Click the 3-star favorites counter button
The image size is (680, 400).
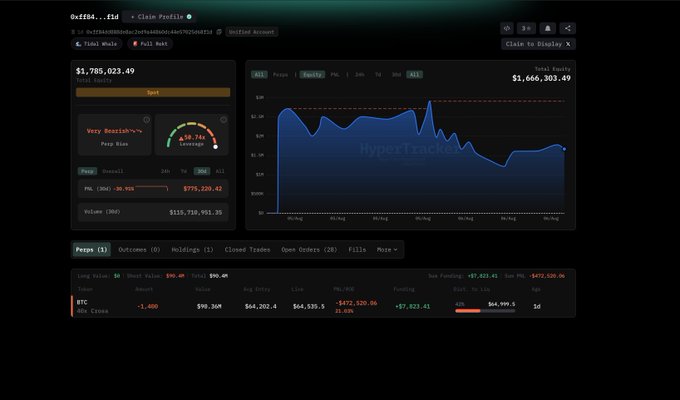coord(526,28)
